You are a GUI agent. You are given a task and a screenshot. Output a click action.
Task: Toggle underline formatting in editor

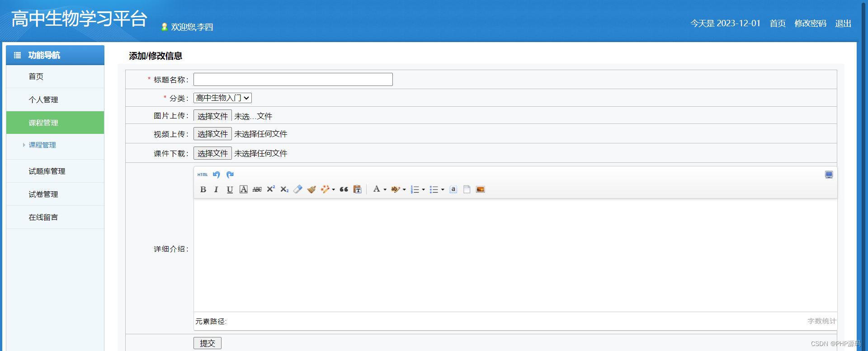click(x=230, y=190)
